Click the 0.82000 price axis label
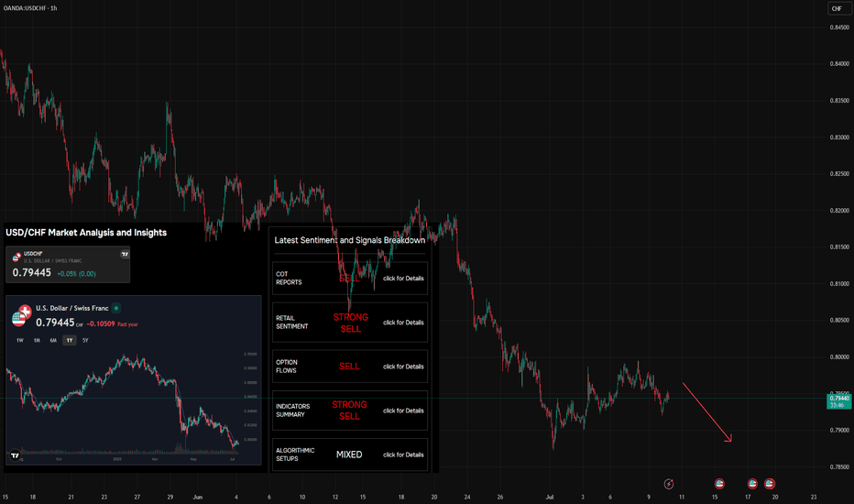This screenshot has height=504, width=854. coord(839,211)
